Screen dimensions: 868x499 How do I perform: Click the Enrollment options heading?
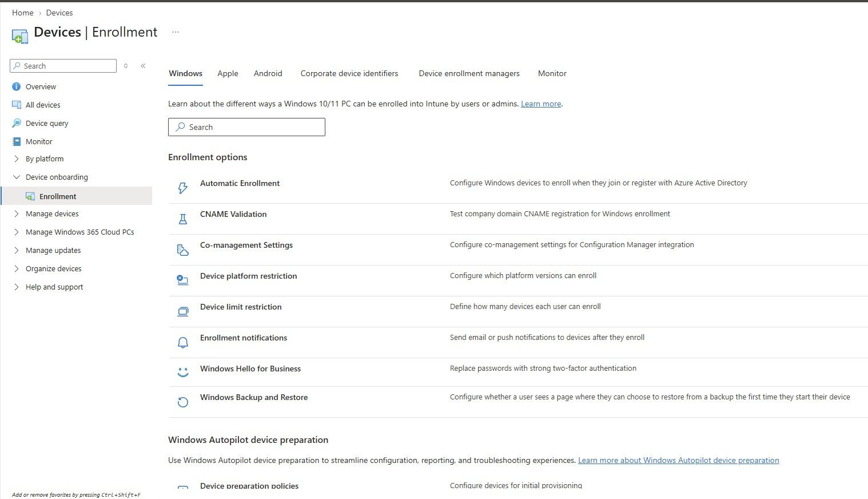(208, 157)
